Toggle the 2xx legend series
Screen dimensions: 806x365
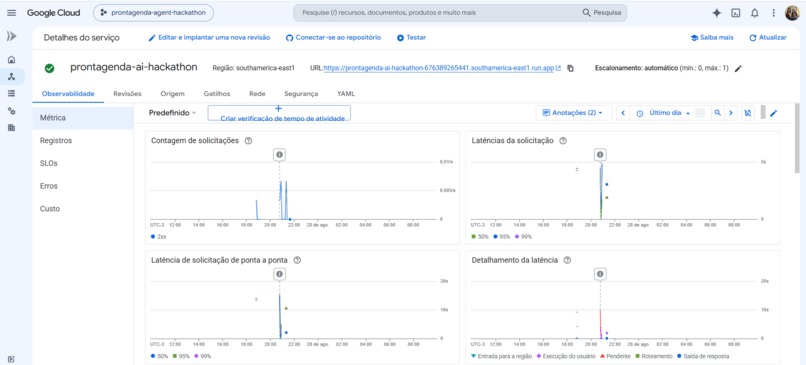click(x=159, y=236)
